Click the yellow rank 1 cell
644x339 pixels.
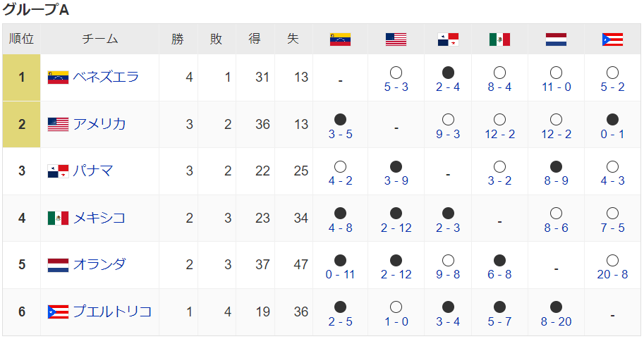pyautogui.click(x=21, y=78)
